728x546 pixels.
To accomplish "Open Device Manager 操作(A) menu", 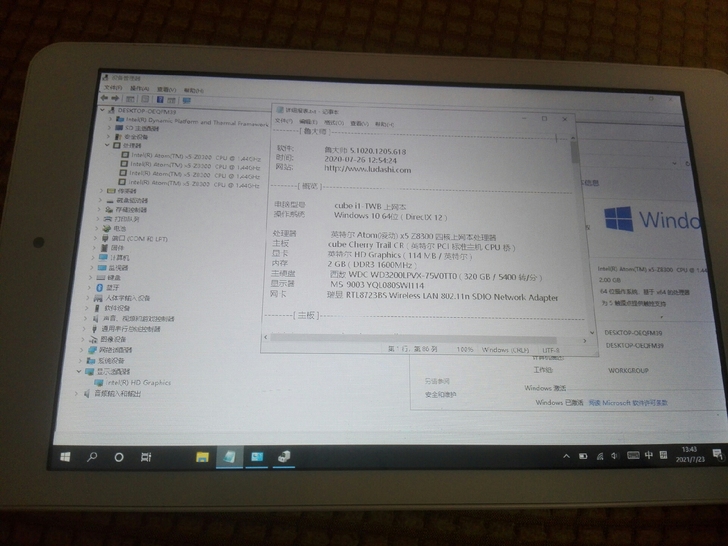I will coord(139,88).
